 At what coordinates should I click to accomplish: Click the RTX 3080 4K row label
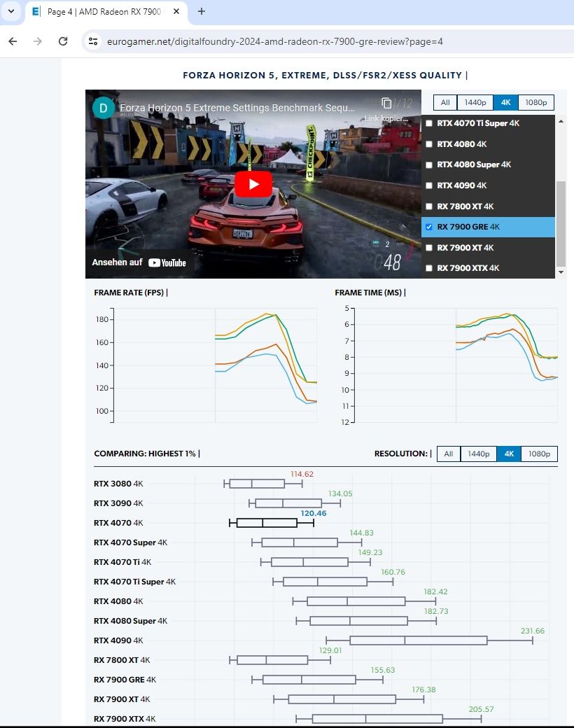click(x=118, y=484)
